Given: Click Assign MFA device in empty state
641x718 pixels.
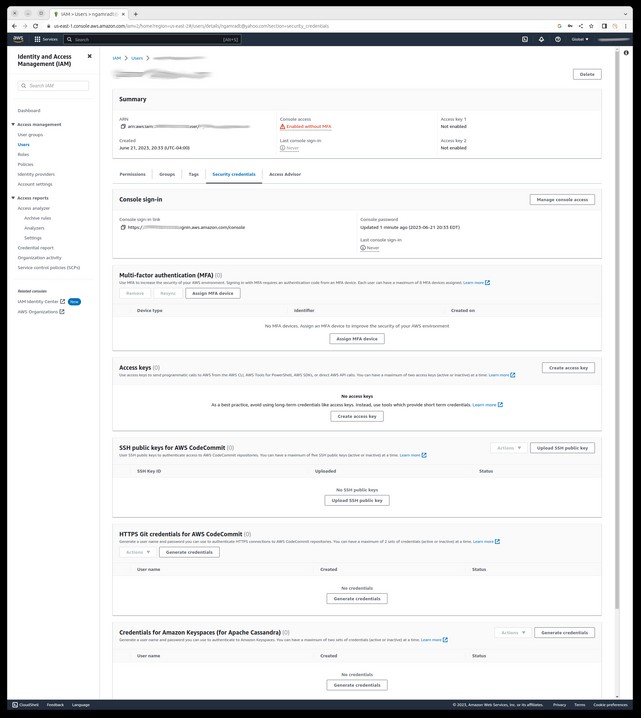Looking at the screenshot, I should click(357, 339).
